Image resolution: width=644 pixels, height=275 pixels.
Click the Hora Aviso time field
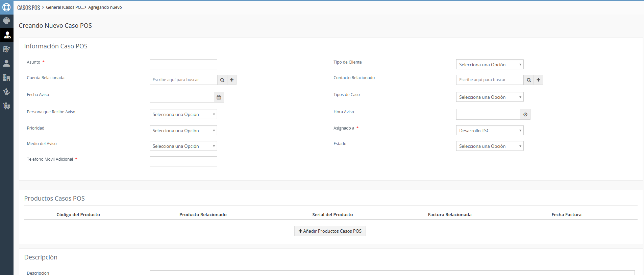pos(488,114)
